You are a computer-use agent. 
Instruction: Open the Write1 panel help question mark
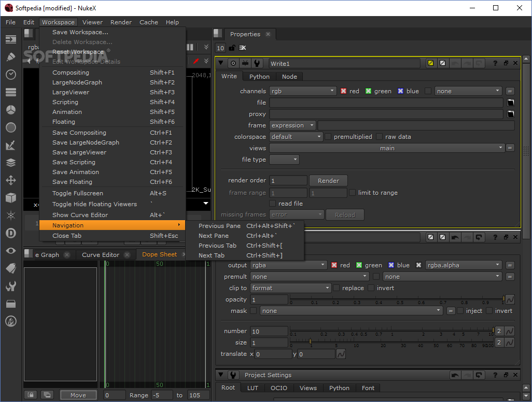click(495, 63)
